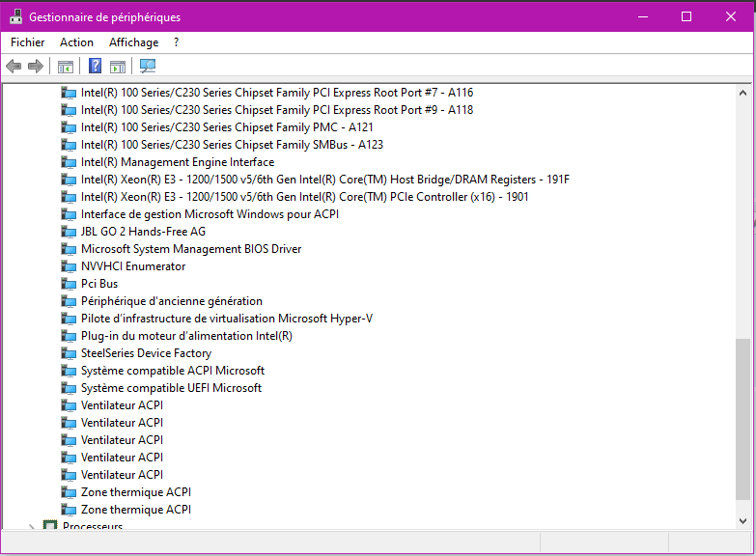The height and width of the screenshot is (556, 756).
Task: Show or hide the console tree icon
Action: (66, 67)
